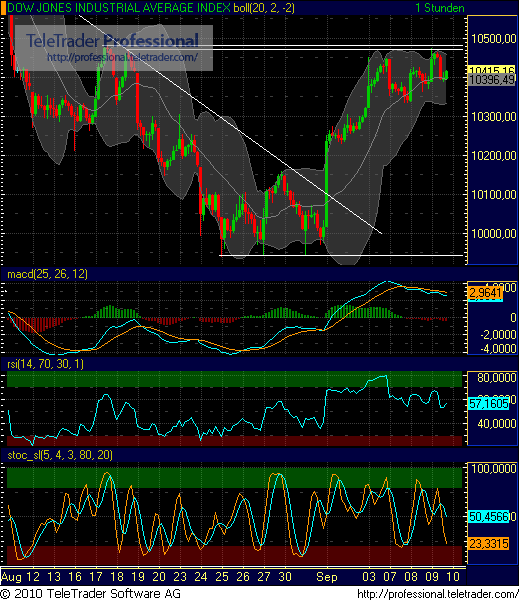The width and height of the screenshot is (519, 603).
Task: Click the -4,0000 MACD axis label
Action: [x=498, y=348]
